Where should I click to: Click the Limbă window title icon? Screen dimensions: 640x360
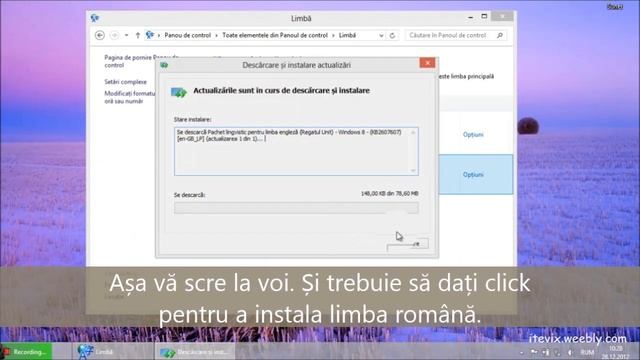pos(95,18)
